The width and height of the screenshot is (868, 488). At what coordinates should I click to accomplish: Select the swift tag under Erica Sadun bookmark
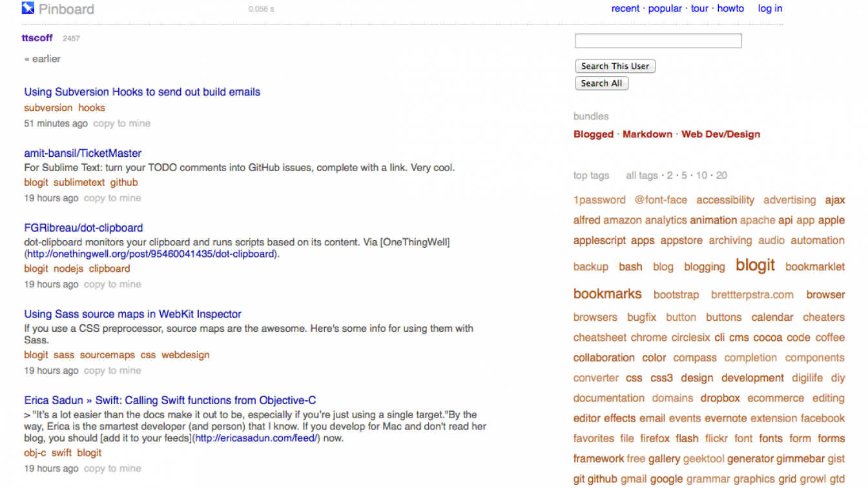coord(62,452)
